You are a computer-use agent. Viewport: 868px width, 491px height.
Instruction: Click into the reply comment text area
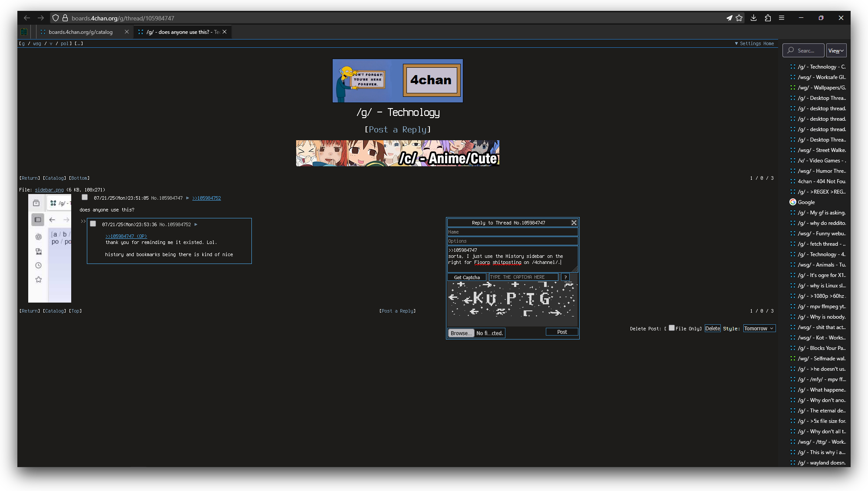tap(512, 259)
